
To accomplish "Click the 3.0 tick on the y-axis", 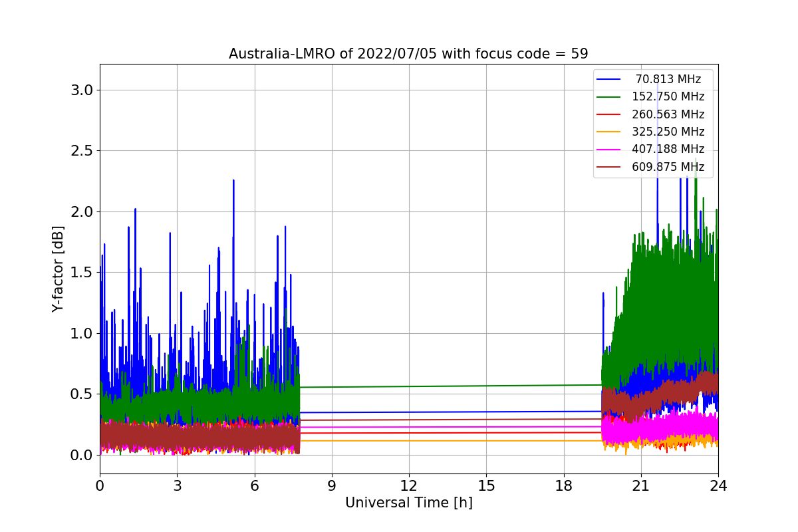I will pos(82,90).
